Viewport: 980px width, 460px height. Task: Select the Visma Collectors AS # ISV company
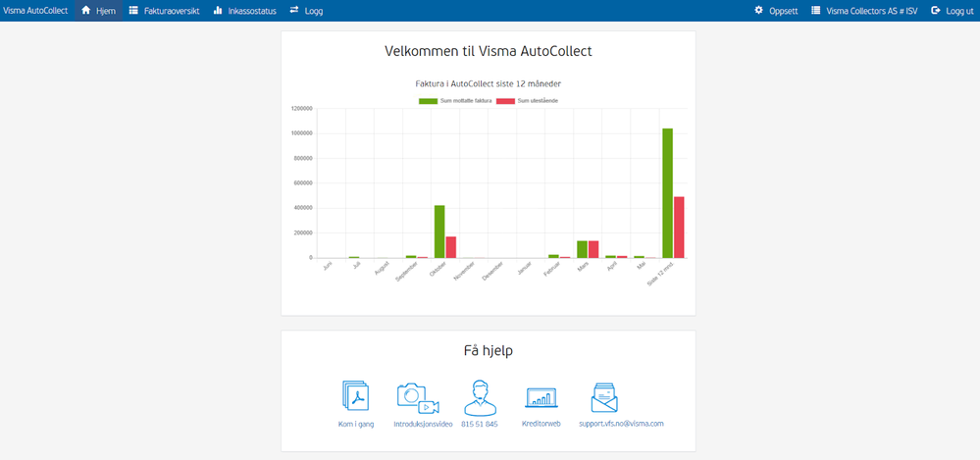[864, 11]
